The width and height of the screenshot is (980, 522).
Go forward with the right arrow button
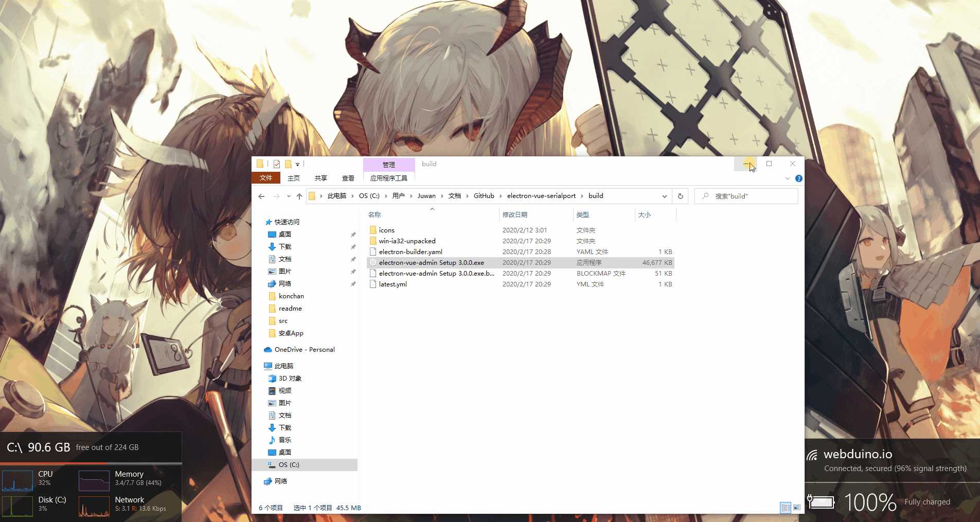(276, 196)
